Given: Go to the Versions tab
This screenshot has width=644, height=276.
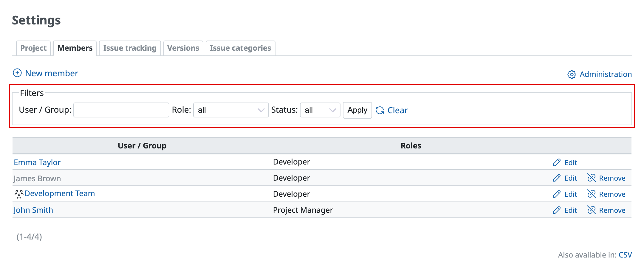Looking at the screenshot, I should pos(183,48).
